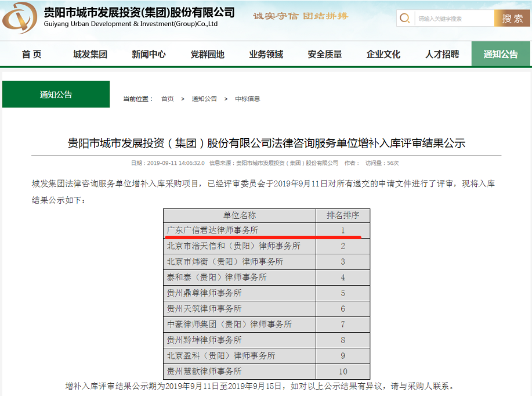
Task: Click the magnifier icon in search box
Action: tap(405, 18)
